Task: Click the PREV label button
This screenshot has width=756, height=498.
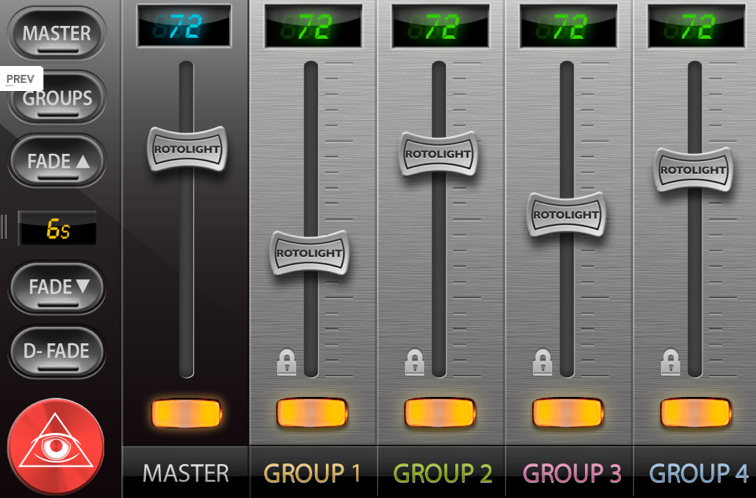Action: tap(21, 79)
